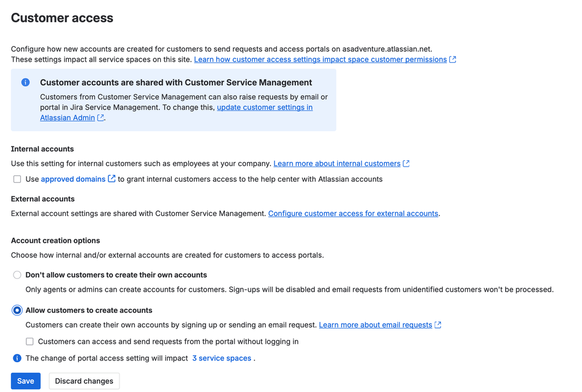
Task: Click the Save button
Action: tap(26, 381)
